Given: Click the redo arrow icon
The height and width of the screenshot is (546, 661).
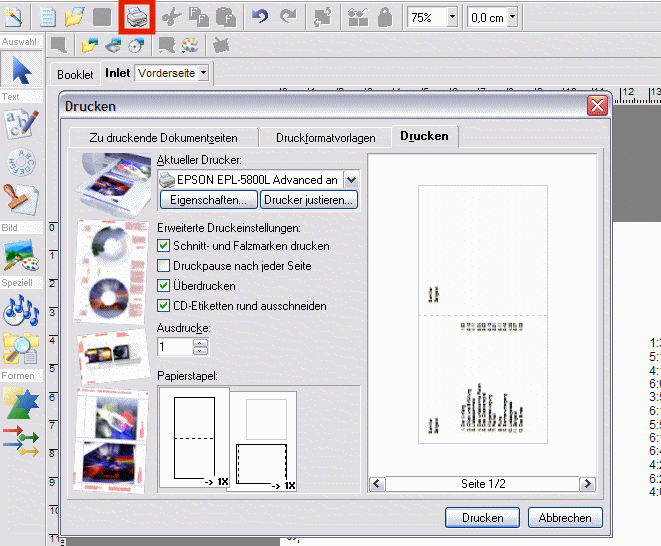Looking at the screenshot, I should pos(288,17).
